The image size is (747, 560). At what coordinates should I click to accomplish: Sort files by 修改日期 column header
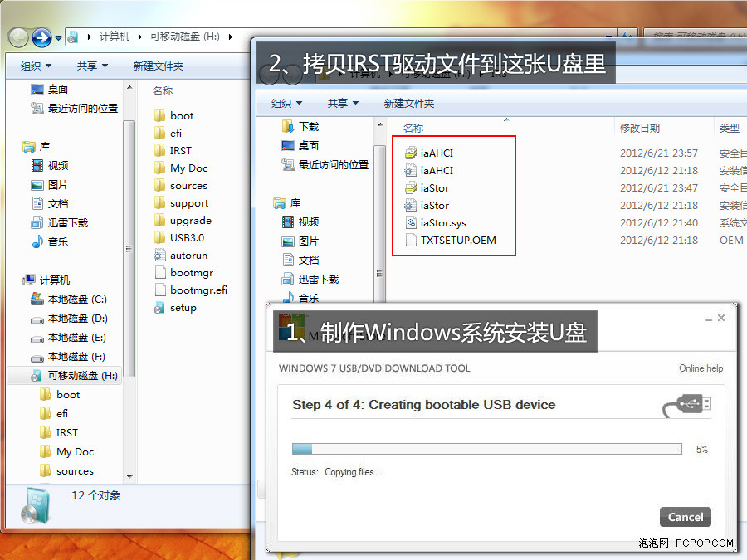point(639,128)
